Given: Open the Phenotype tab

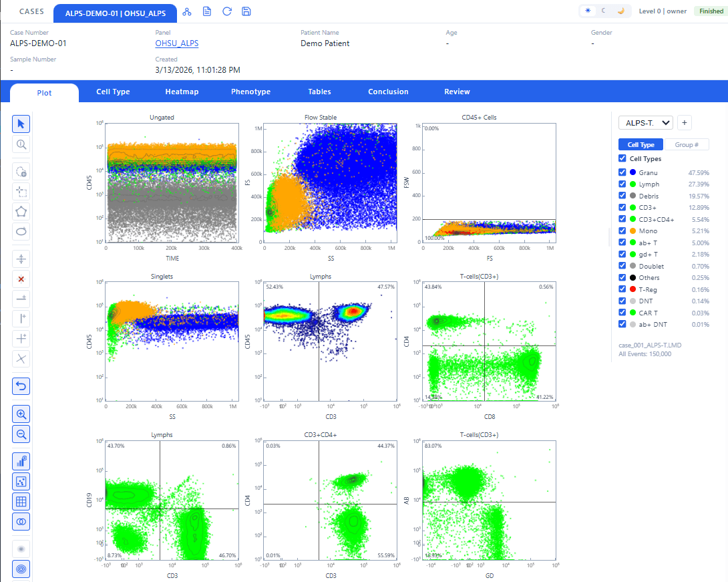Looking at the screenshot, I should tap(250, 92).
